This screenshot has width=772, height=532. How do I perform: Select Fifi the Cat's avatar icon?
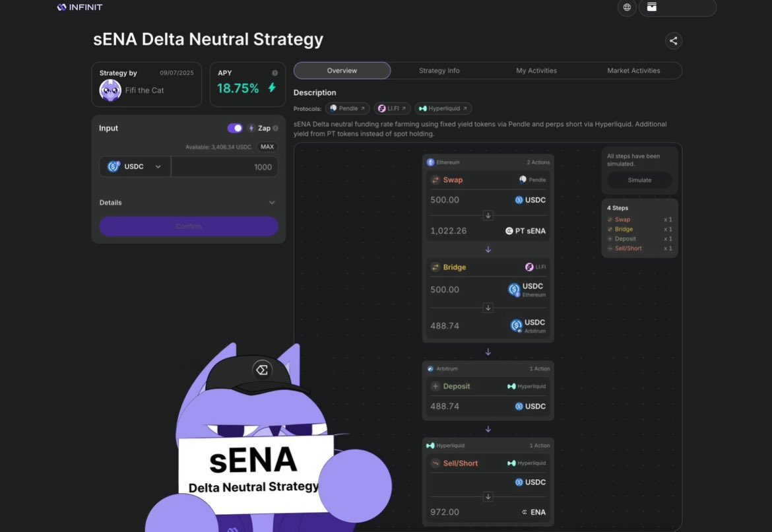110,89
